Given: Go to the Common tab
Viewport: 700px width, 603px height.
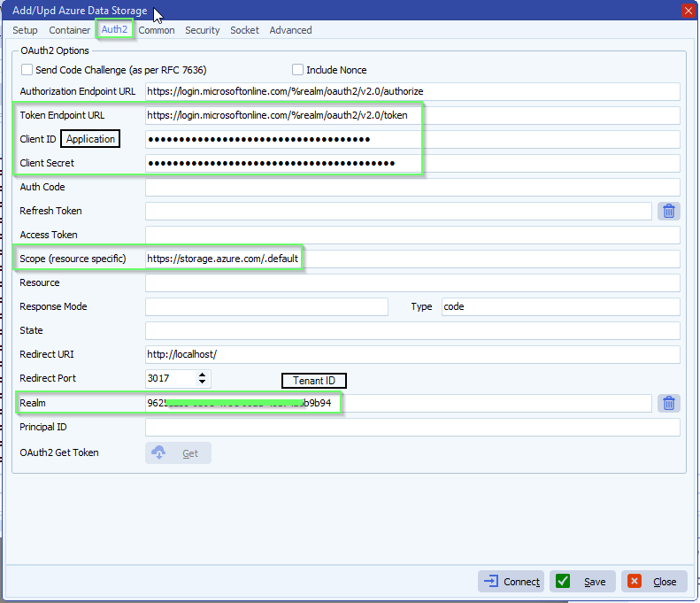Looking at the screenshot, I should pyautogui.click(x=157, y=30).
